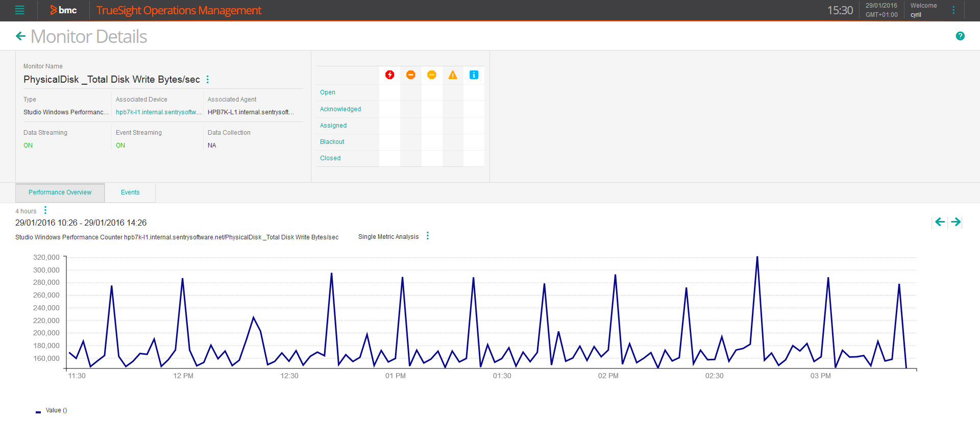Click the 15:30 clock display
980x443 pixels.
(x=840, y=10)
